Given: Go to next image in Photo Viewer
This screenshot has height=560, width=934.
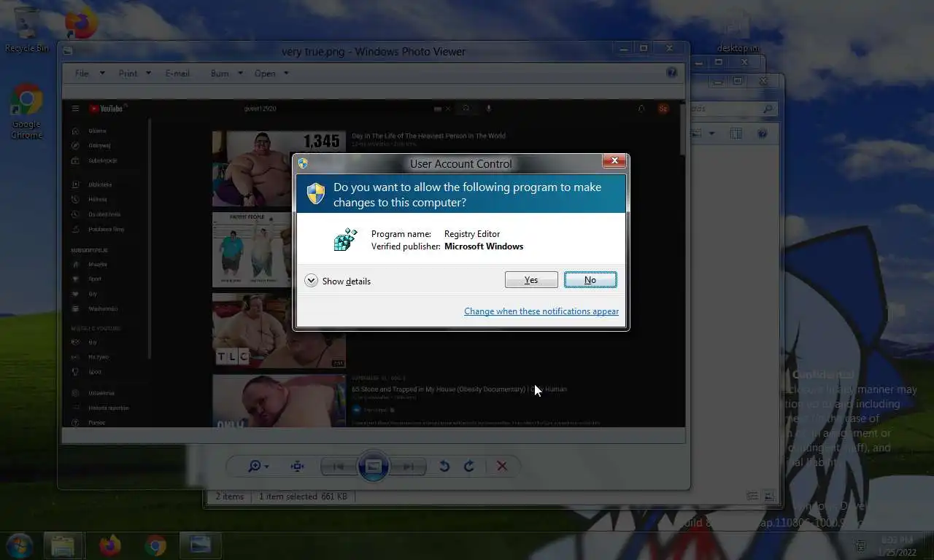Looking at the screenshot, I should 408,467.
